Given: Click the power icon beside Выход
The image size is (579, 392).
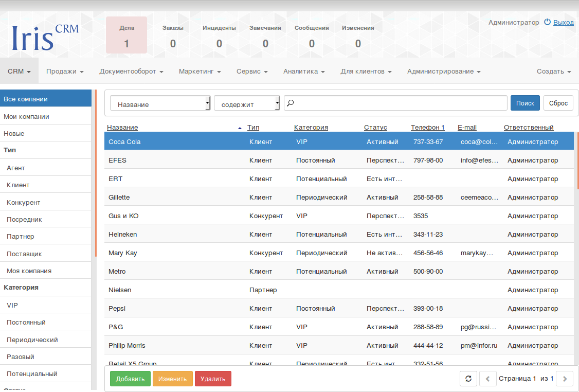Looking at the screenshot, I should 547,22.
